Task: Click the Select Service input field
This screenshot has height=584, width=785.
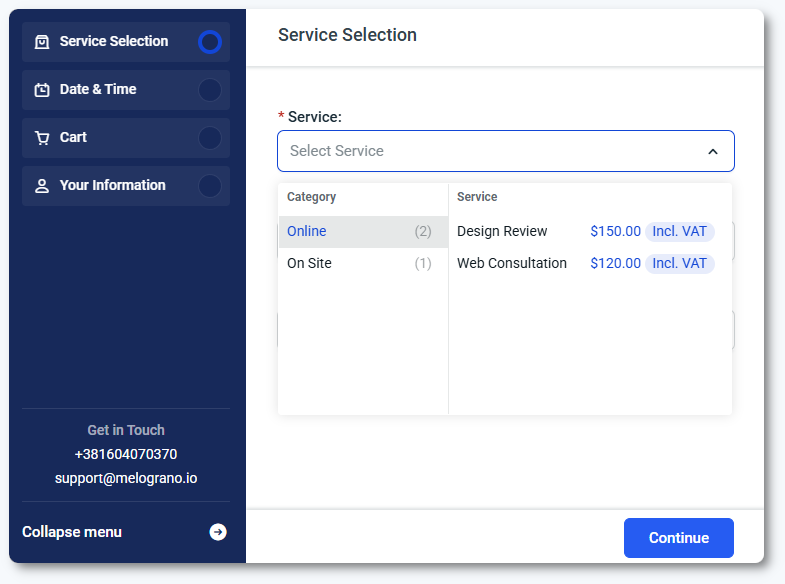Action: point(490,151)
